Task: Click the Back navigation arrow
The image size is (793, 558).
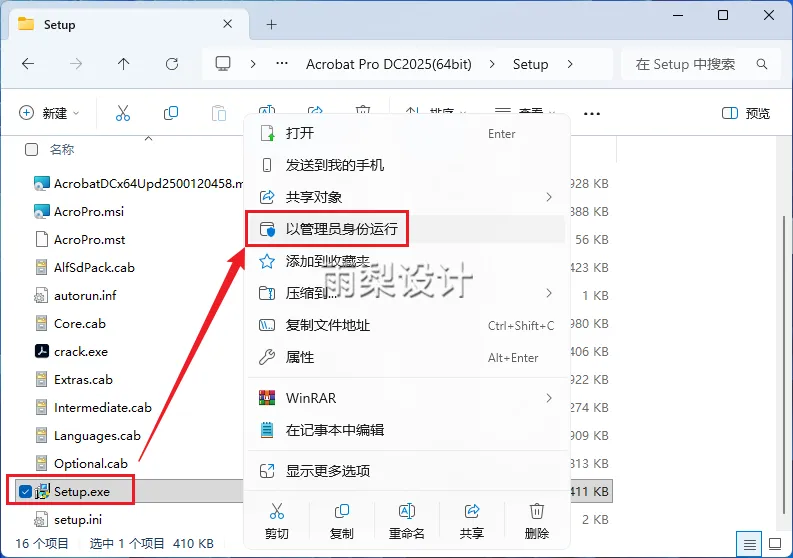Action: pyautogui.click(x=28, y=64)
